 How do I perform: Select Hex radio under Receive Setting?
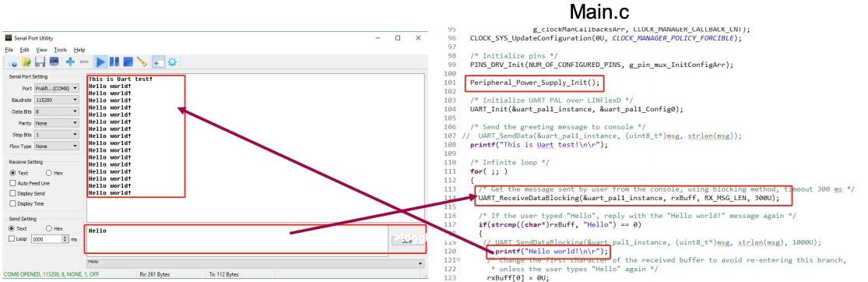pos(49,173)
